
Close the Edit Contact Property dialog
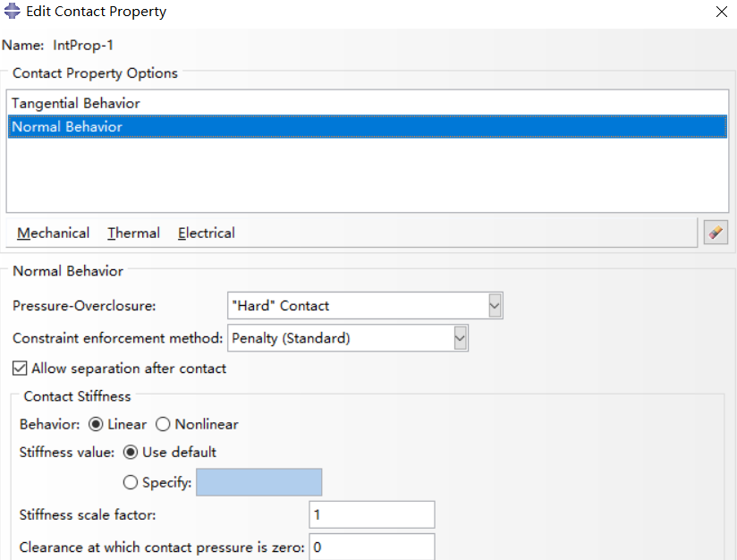click(722, 12)
